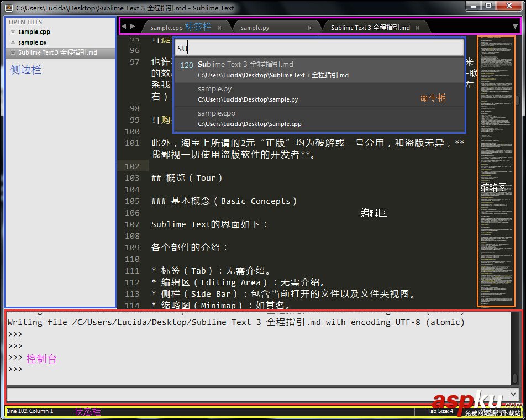
Task: Open the tab list dropdown arrow
Action: coord(515,27)
